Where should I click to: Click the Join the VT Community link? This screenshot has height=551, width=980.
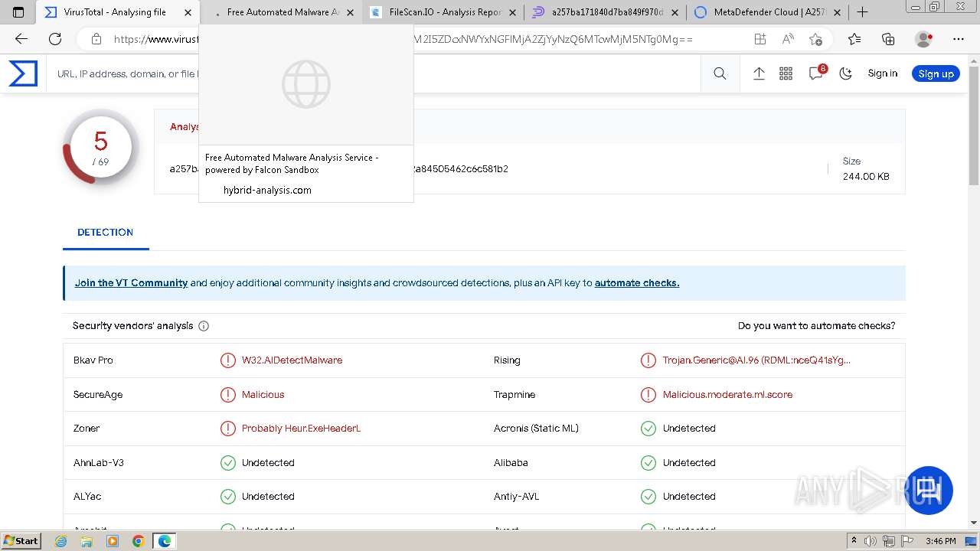131,282
